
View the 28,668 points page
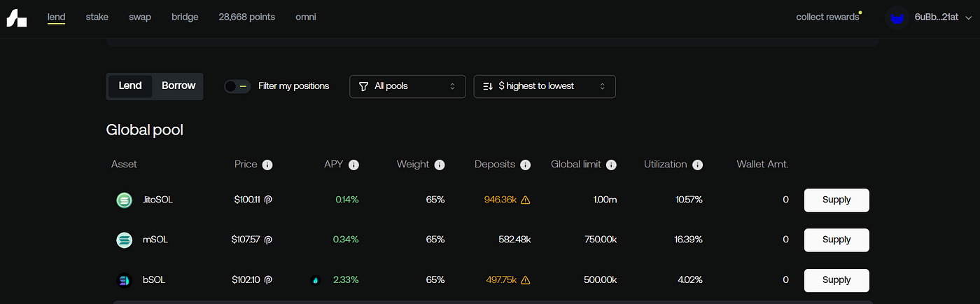[x=246, y=17]
